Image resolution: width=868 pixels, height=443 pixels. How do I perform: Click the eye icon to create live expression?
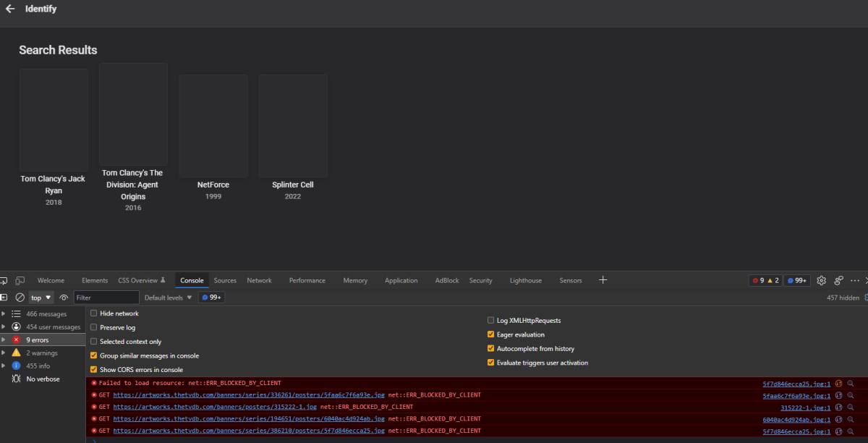click(64, 298)
